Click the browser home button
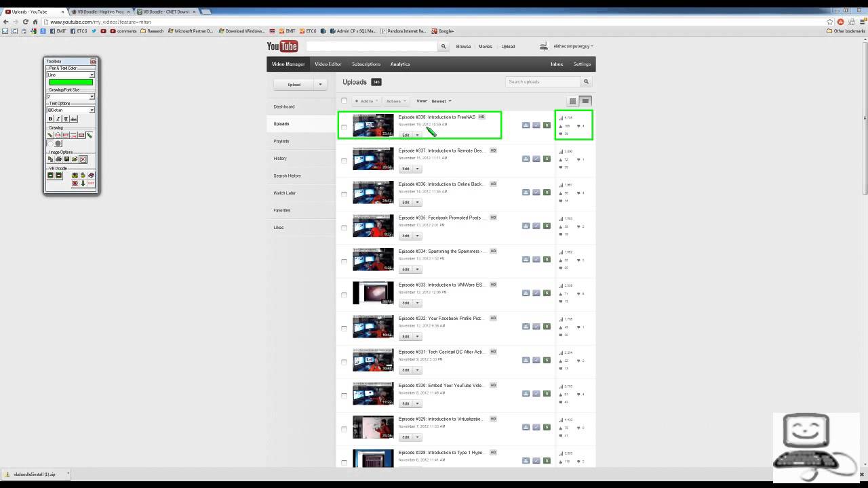The width and height of the screenshot is (868, 488). 36,22
